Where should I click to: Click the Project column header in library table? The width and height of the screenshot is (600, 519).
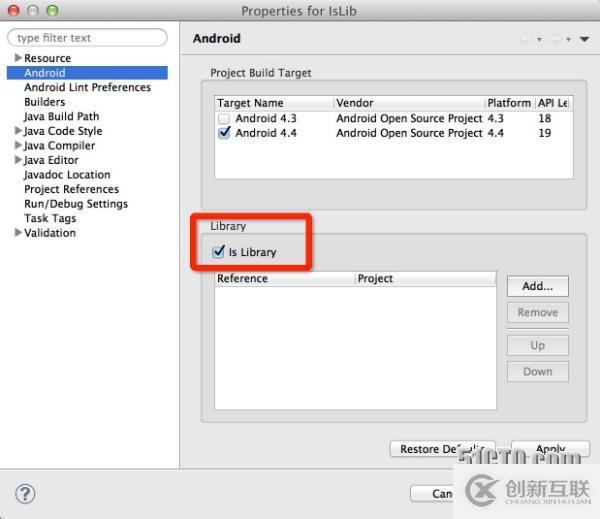coord(426,279)
